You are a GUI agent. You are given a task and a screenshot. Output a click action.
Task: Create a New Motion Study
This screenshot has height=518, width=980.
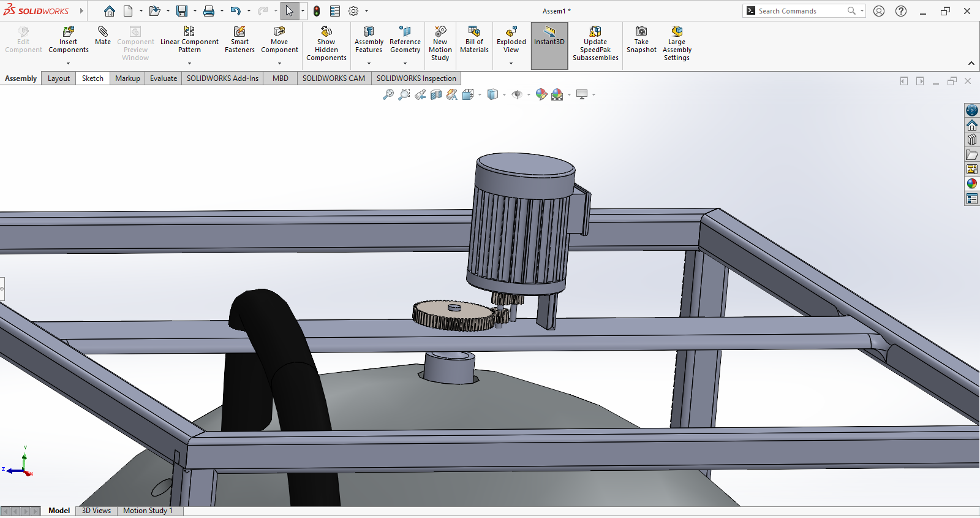click(440, 43)
